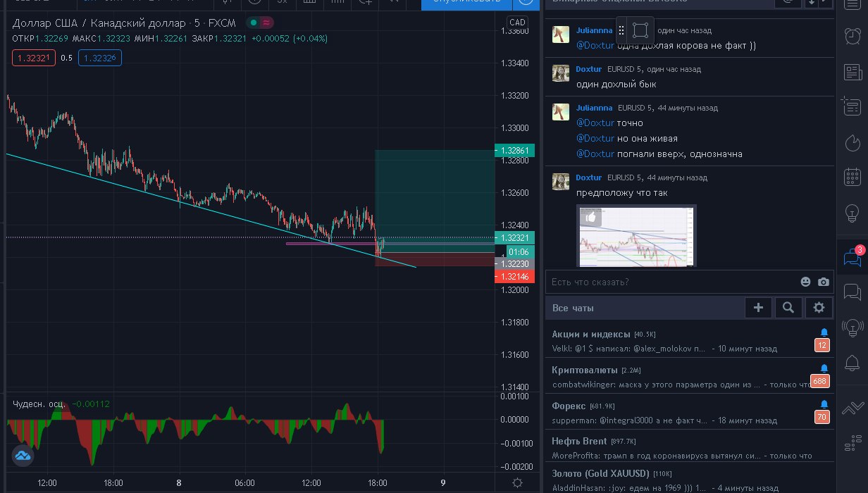Viewport: 868px width, 493px height.
Task: Click the Все чаты header
Action: [x=573, y=308]
